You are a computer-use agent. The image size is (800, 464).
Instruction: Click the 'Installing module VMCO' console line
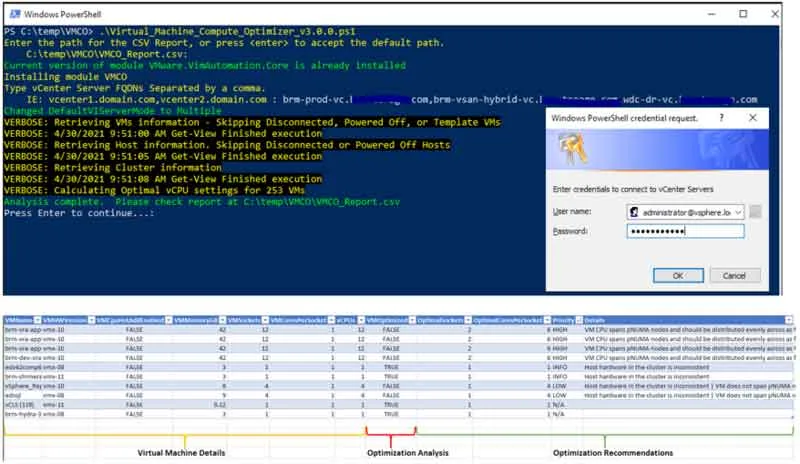tap(65, 77)
